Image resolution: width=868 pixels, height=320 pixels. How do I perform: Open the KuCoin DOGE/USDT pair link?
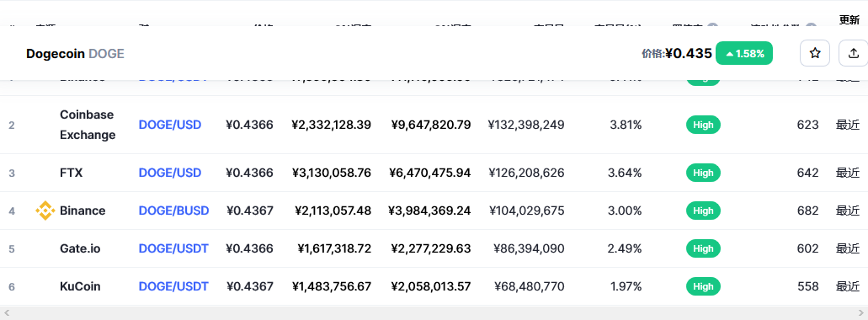point(173,286)
